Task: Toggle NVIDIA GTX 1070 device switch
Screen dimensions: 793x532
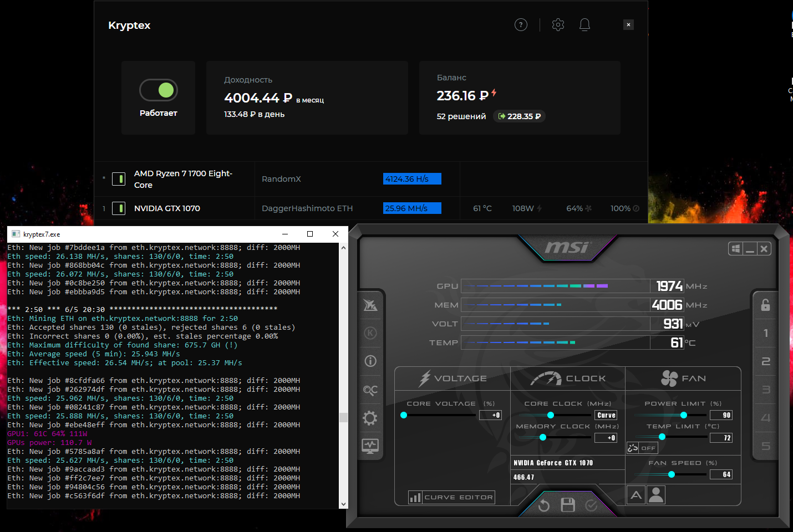Action: click(x=119, y=208)
